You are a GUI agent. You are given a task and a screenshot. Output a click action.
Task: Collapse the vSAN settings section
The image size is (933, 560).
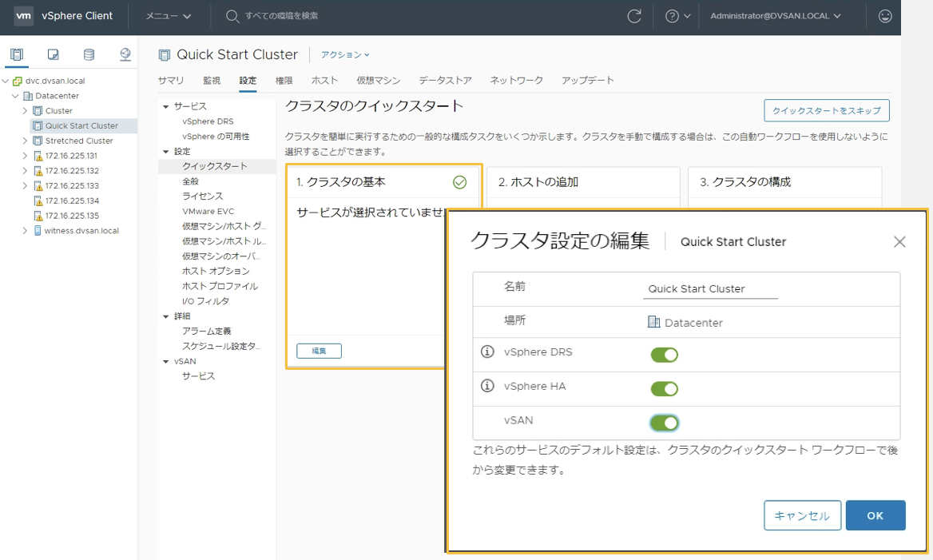tap(166, 361)
